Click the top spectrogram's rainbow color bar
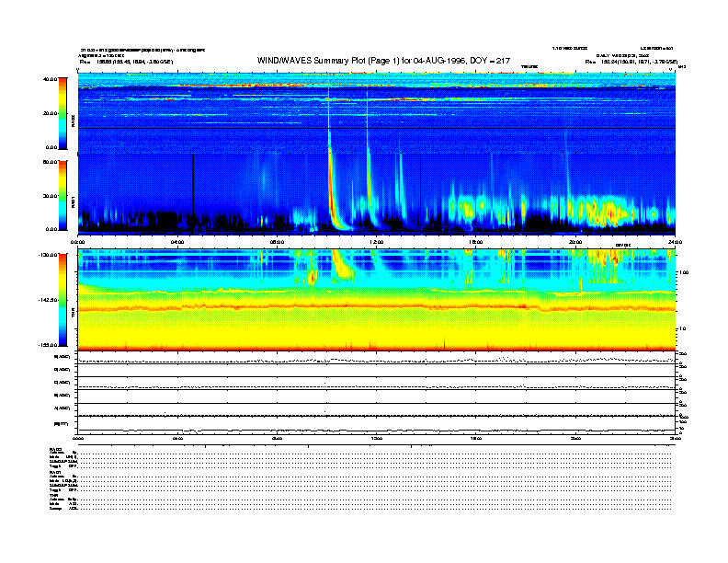 63,113
